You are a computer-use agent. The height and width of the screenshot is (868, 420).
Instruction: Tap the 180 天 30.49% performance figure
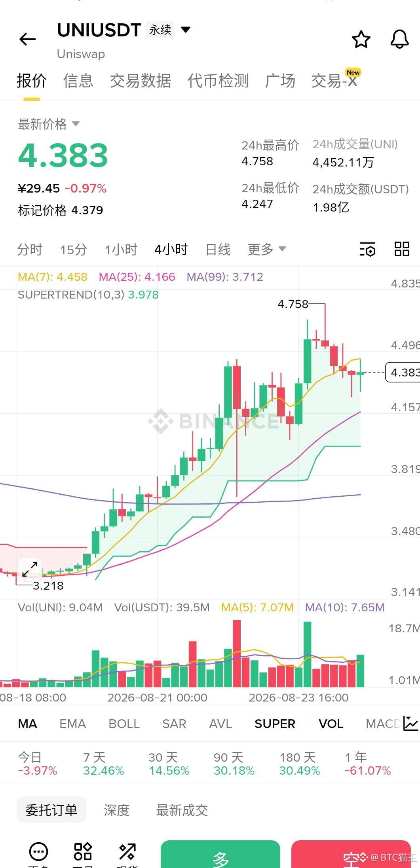coord(299,764)
